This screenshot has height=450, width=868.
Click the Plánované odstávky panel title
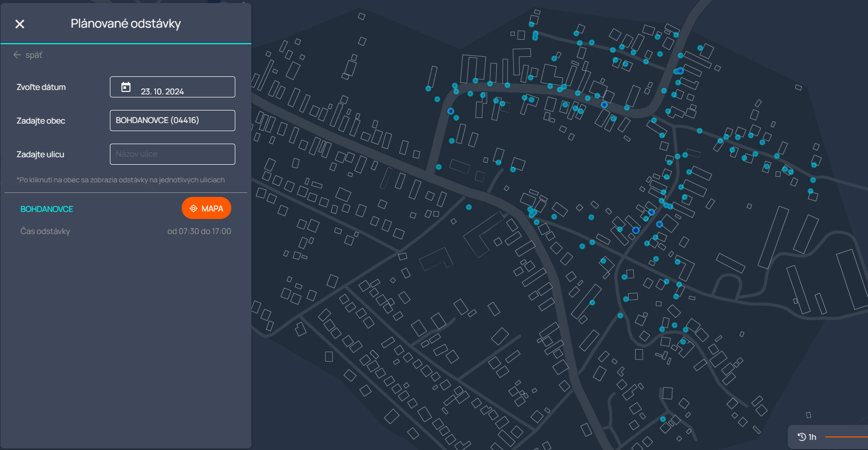point(125,24)
